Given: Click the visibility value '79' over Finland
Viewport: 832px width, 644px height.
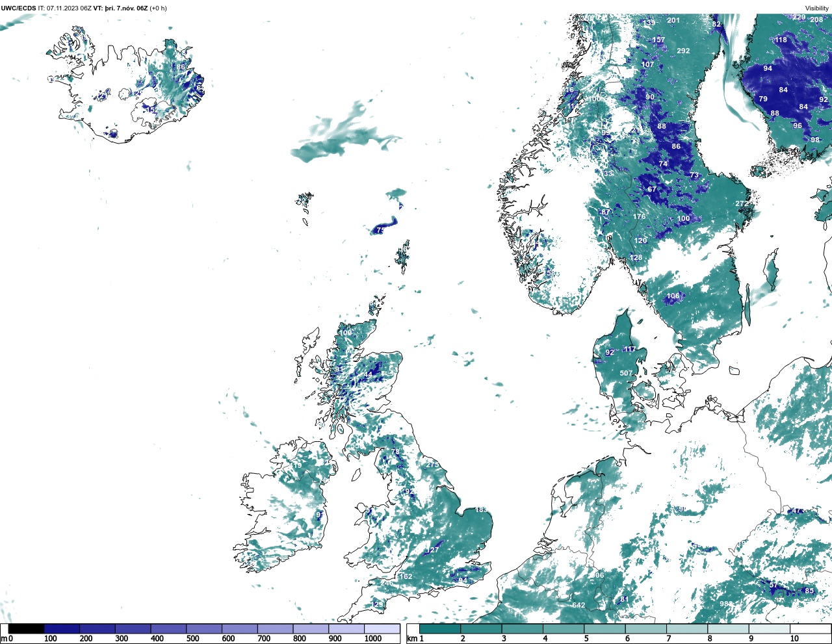Looking at the screenshot, I should [x=763, y=99].
